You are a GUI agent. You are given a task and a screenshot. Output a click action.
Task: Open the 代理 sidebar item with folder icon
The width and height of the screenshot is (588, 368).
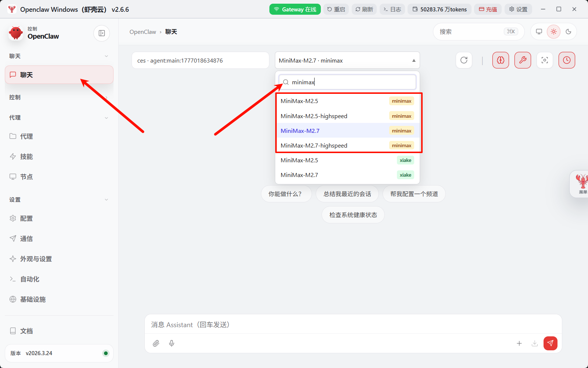(x=59, y=136)
